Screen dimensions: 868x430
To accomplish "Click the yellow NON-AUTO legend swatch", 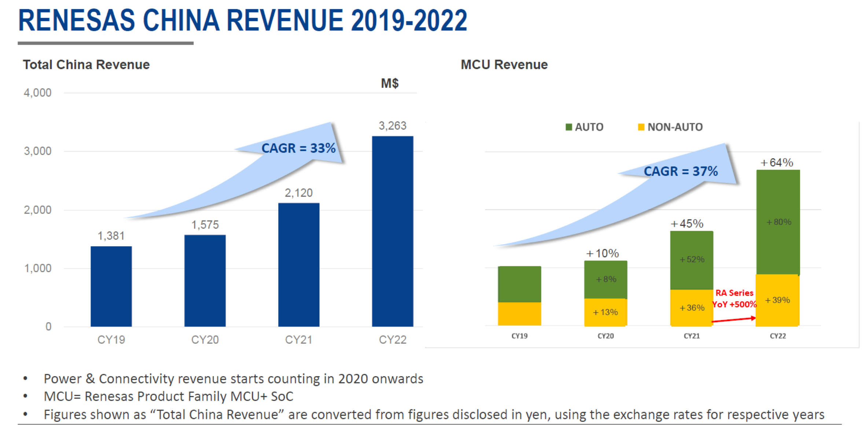I will pyautogui.click(x=641, y=127).
